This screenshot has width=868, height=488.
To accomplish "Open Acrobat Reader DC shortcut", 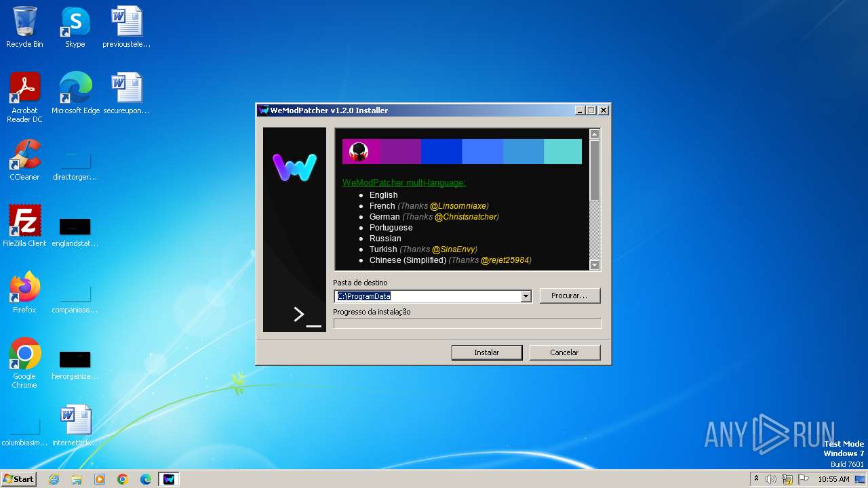I will 24,97.
